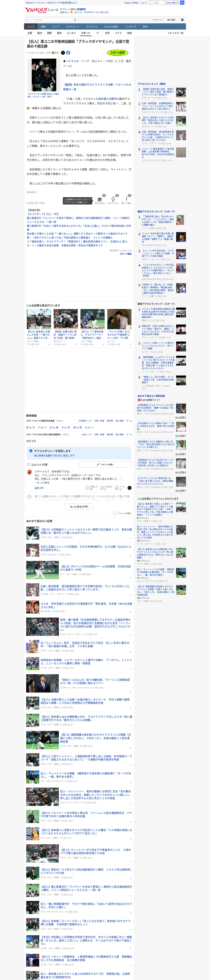Share the article on Facebook

coord(68,53)
